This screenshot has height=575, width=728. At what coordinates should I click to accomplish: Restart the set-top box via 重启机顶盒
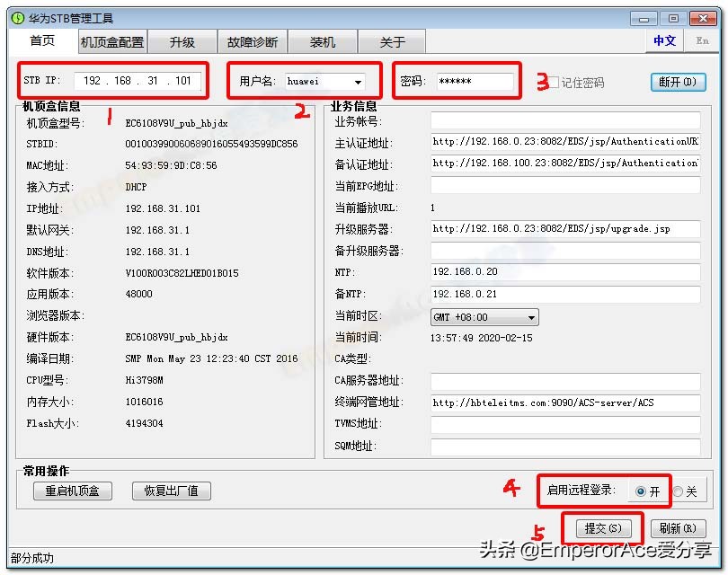pyautogui.click(x=72, y=491)
